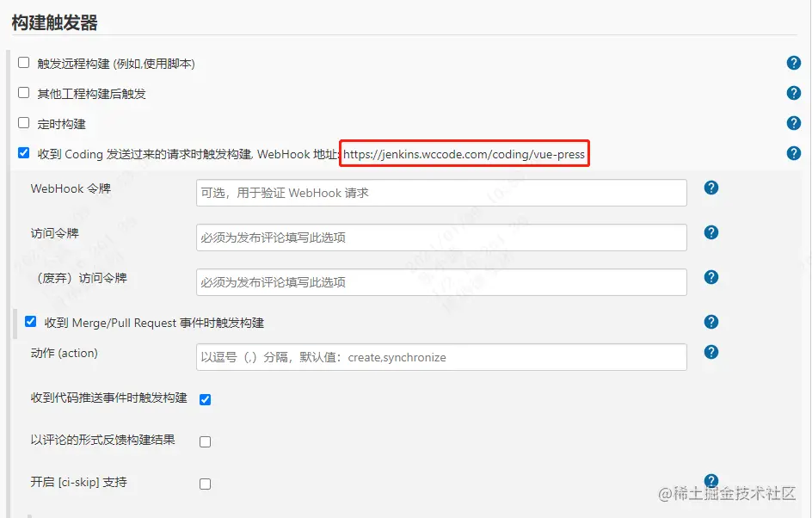
Task: Show help for 动作 (action) field
Action: point(711,352)
